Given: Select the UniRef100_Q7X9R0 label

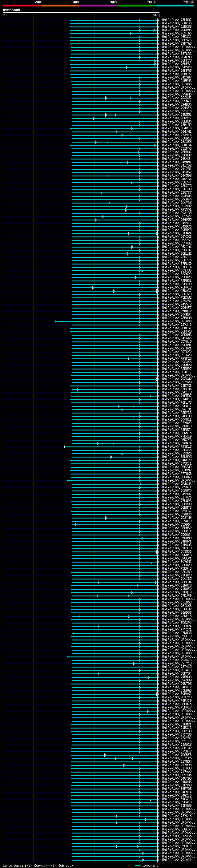Looking at the screenshot, I should point(177,454).
